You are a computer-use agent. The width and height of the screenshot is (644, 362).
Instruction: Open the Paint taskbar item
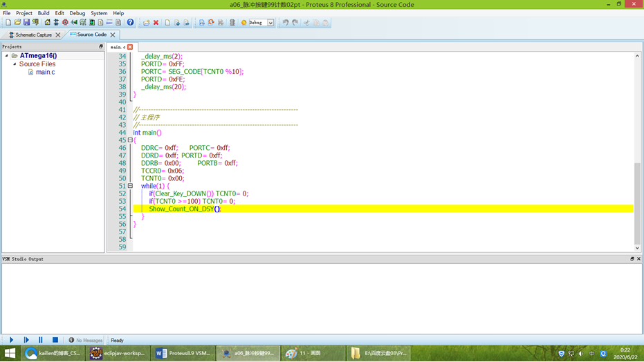click(313, 353)
